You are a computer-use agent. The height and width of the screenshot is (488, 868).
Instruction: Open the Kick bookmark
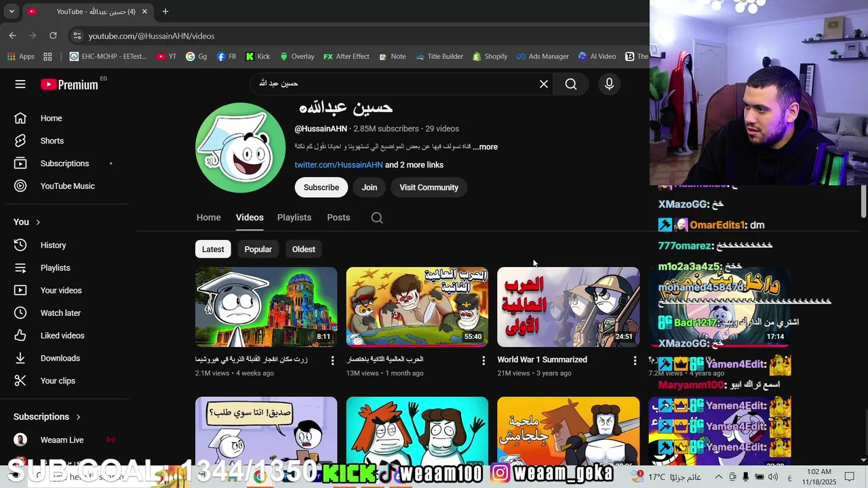[258, 57]
